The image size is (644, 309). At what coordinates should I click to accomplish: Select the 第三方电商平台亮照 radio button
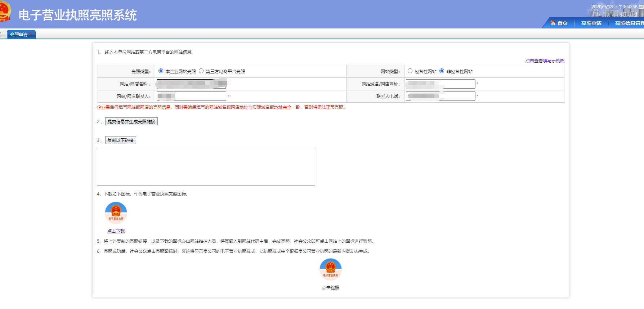(201, 71)
